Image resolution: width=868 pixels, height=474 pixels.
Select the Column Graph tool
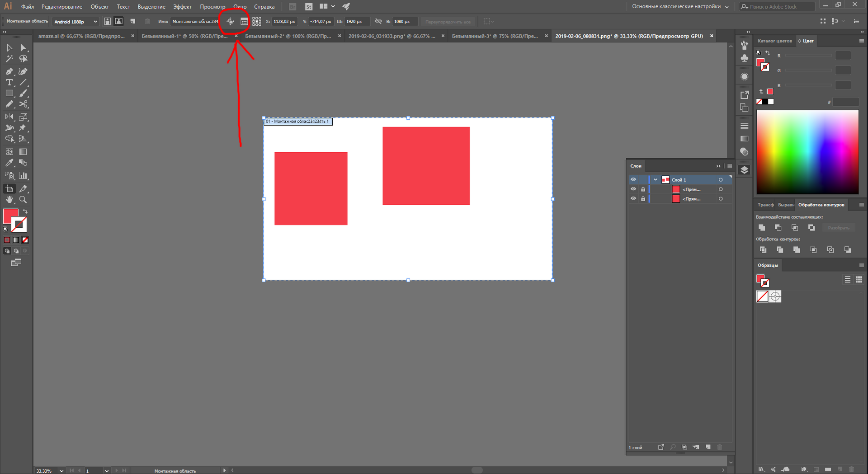[x=23, y=176]
